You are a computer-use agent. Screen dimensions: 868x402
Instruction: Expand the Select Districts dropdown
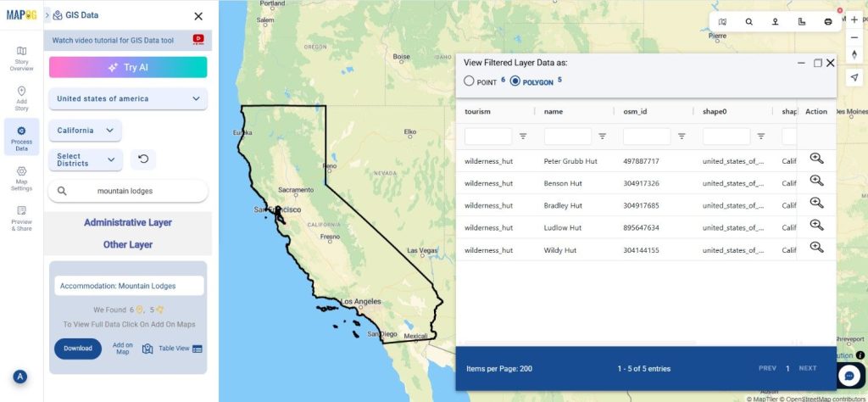click(x=85, y=159)
